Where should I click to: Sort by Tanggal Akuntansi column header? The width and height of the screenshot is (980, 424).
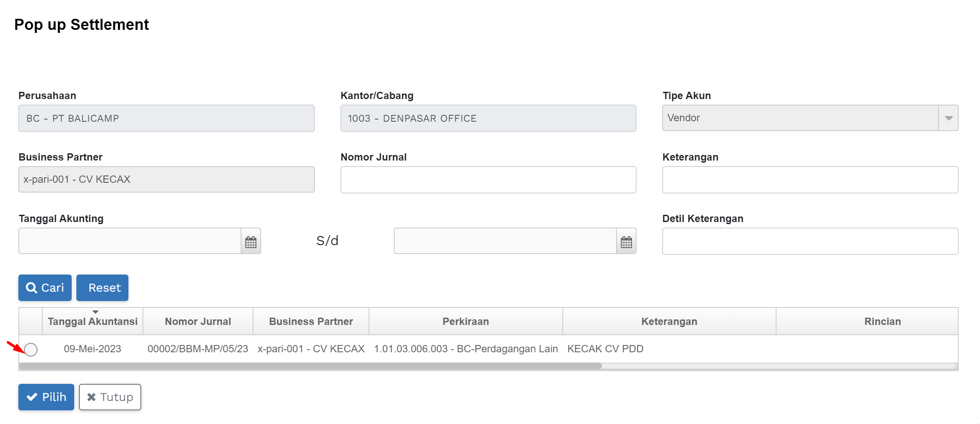pyautogui.click(x=93, y=322)
